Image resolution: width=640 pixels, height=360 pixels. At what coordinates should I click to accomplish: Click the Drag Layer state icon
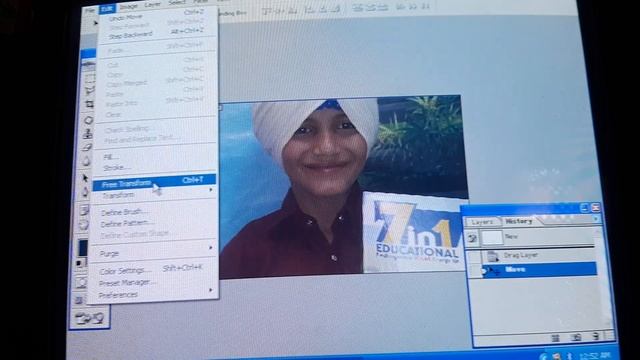[493, 256]
